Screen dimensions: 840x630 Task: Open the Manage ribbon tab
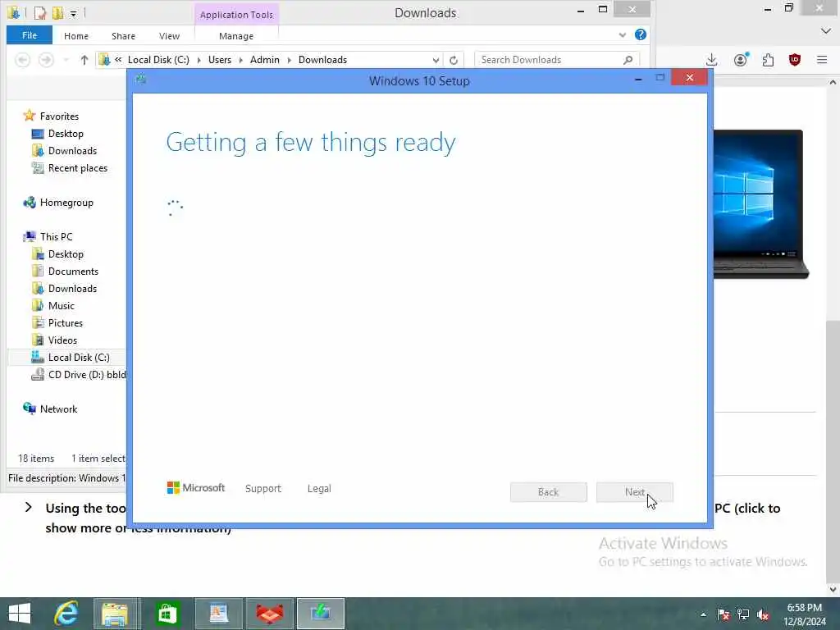[x=236, y=36]
